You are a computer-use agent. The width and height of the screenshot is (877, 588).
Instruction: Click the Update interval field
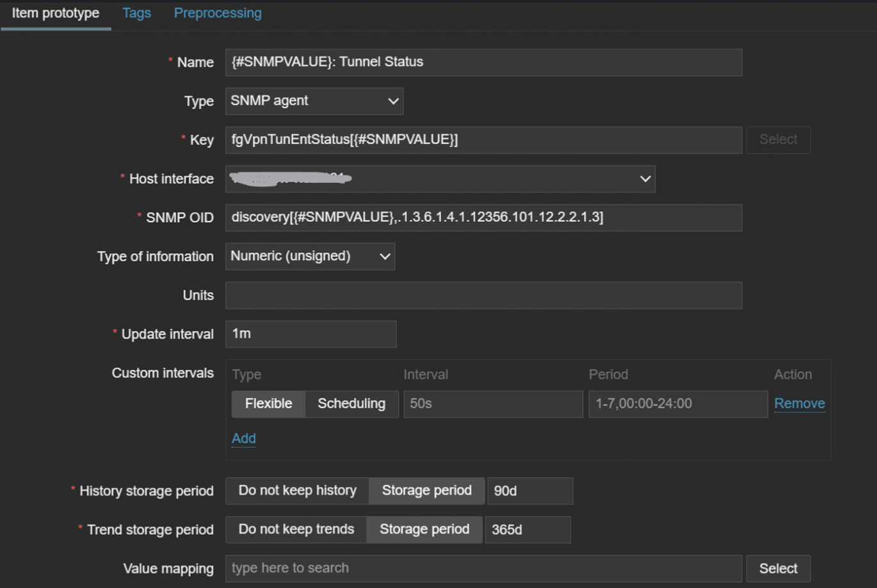pyautogui.click(x=310, y=334)
